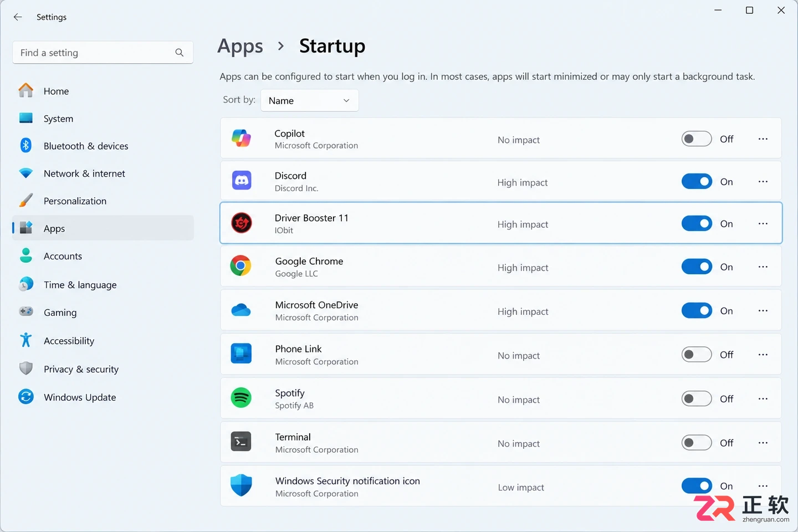Click the Home house icon in sidebar
Screen dimensions: 798x532
pos(26,90)
